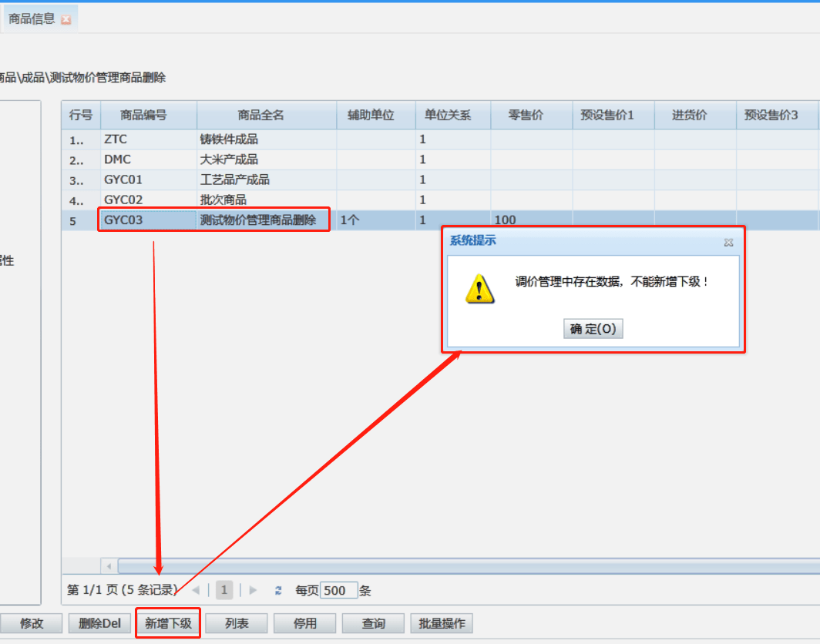Click the 辅助单位 column header
The width and height of the screenshot is (820, 644).
tap(376, 115)
